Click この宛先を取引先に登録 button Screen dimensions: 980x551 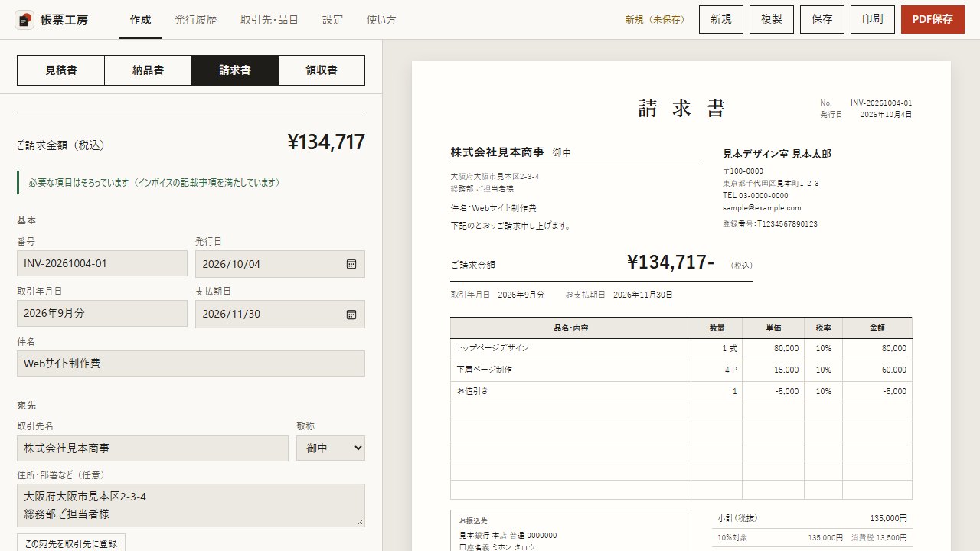pyautogui.click(x=71, y=543)
